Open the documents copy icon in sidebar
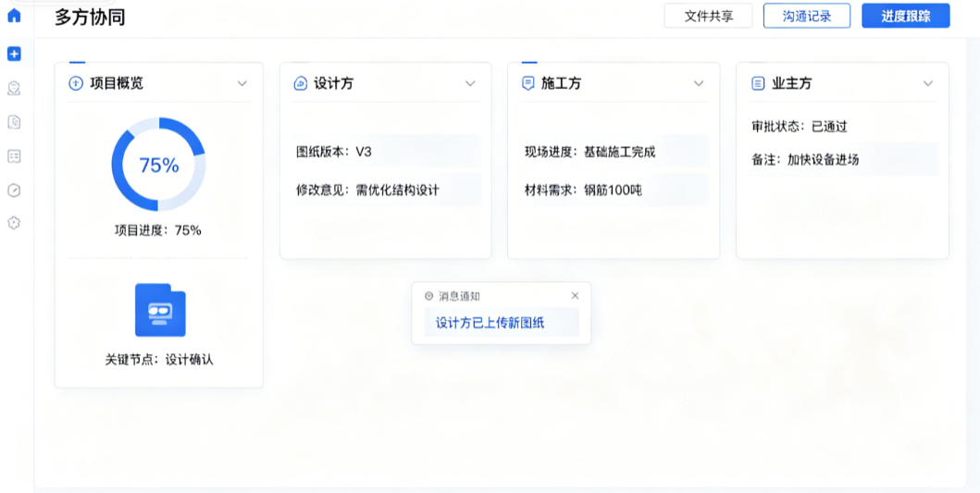This screenshot has width=980, height=493. pos(14,122)
